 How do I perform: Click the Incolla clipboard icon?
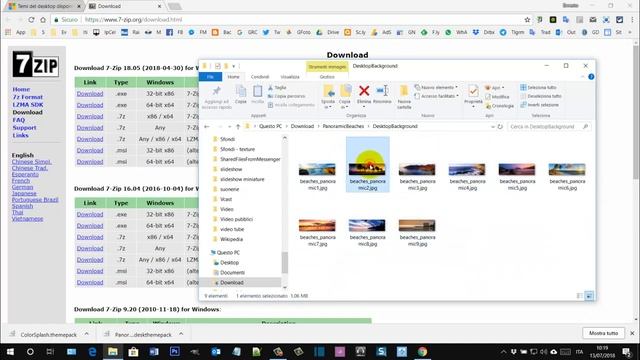tap(258, 91)
